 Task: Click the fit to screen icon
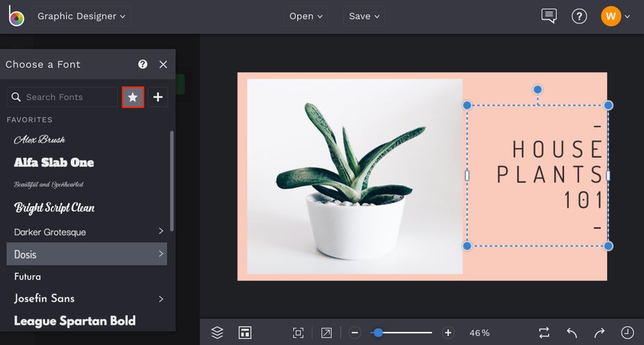pyautogui.click(x=298, y=333)
